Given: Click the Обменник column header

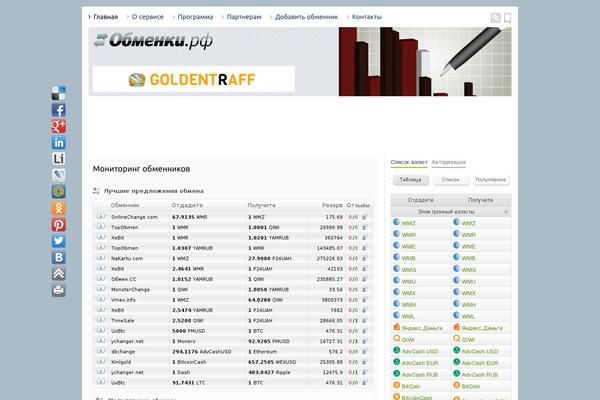Looking at the screenshot, I should pyautogui.click(x=125, y=205).
